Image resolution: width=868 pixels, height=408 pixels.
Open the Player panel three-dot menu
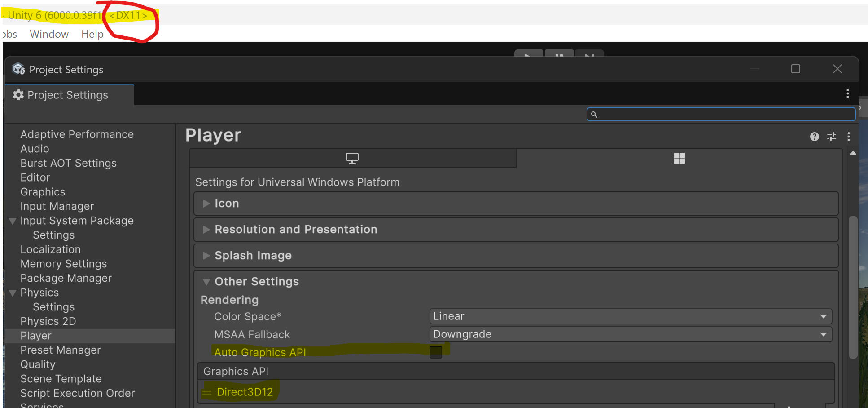848,137
